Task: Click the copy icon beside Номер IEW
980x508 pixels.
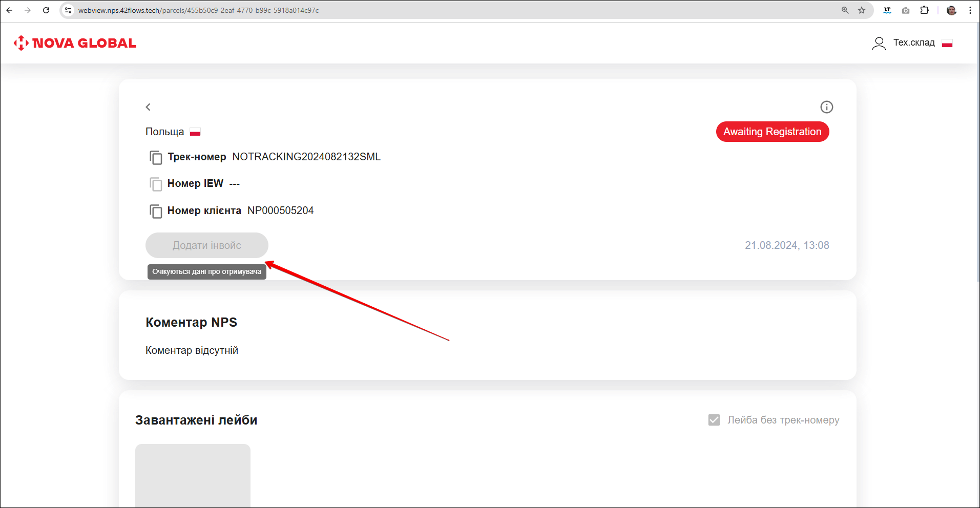Action: click(x=156, y=184)
